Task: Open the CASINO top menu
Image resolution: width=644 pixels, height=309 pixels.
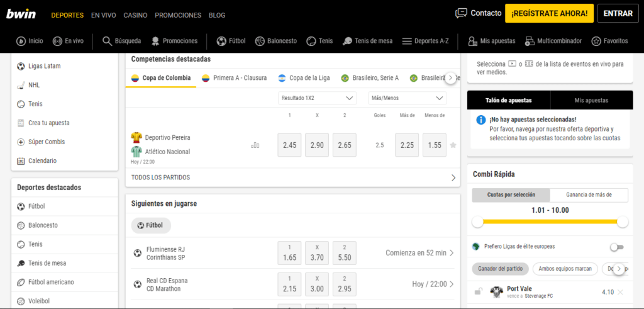Action: (x=136, y=15)
